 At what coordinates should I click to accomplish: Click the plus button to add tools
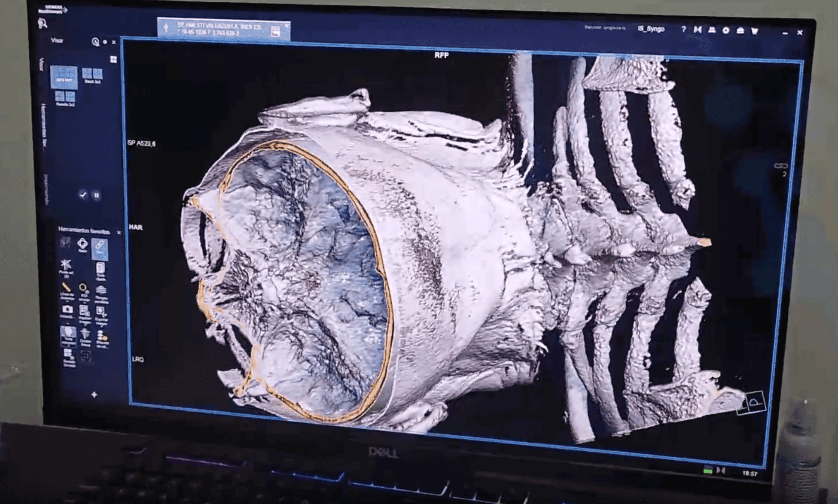click(94, 394)
